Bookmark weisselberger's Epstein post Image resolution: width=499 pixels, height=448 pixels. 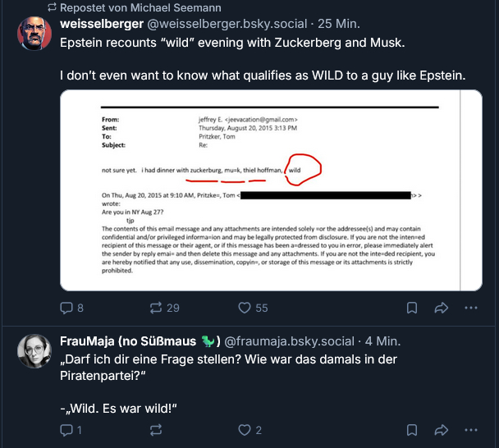tap(413, 308)
